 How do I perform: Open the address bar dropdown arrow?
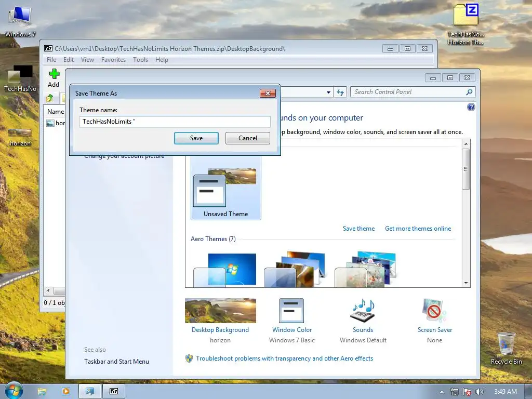pyautogui.click(x=328, y=92)
